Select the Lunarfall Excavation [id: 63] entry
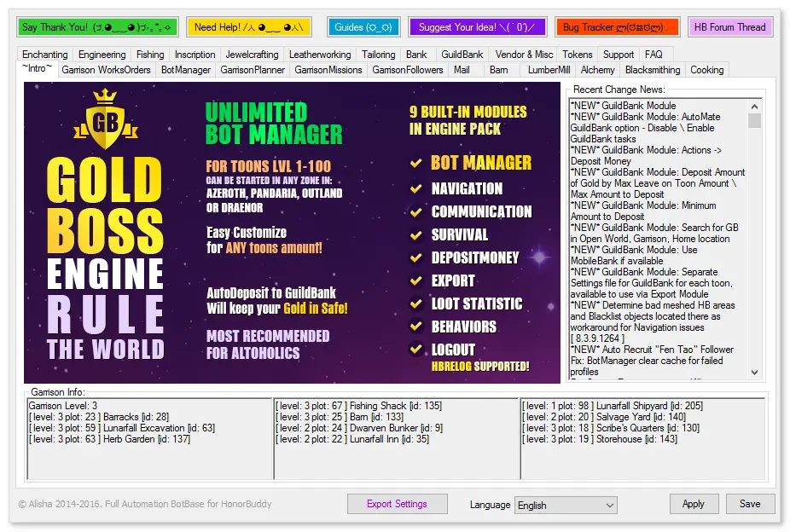Screen dimensions: 790x532 [x=122, y=428]
